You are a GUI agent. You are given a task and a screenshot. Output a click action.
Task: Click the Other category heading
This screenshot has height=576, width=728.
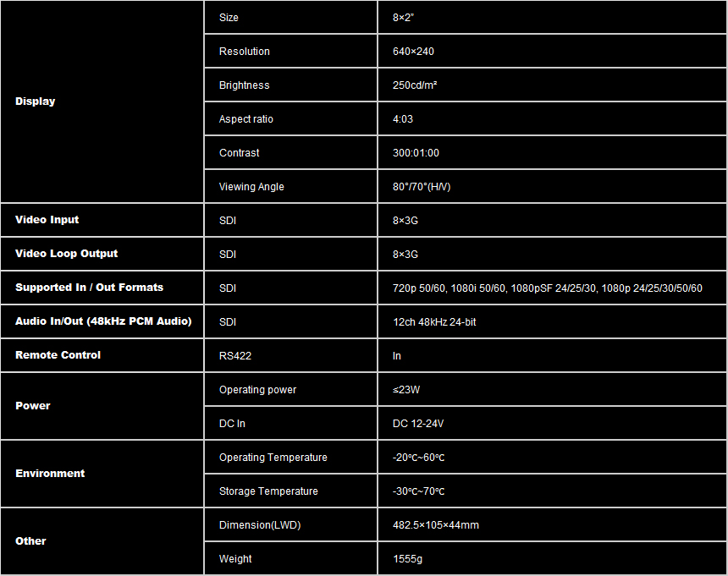(31, 541)
